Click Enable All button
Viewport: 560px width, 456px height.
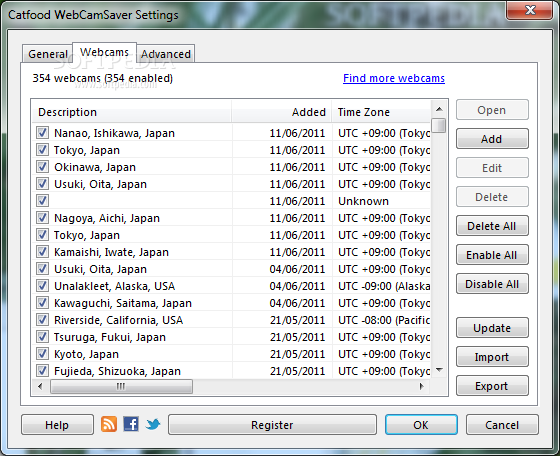tap(492, 255)
